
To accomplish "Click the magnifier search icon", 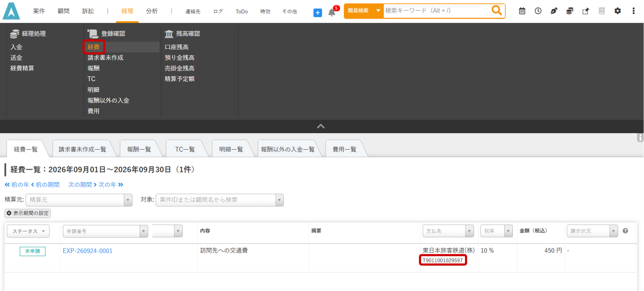I will click(497, 11).
